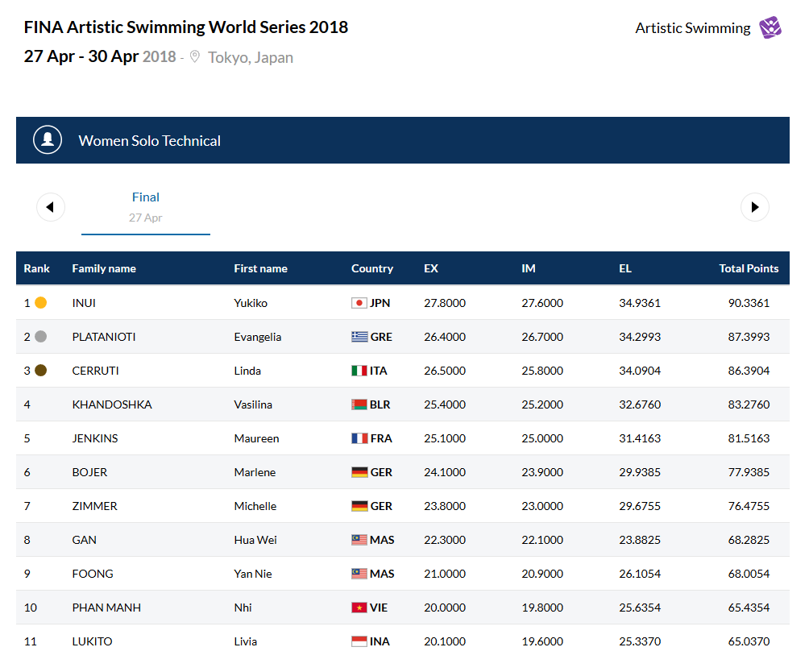The image size is (809, 672).
Task: Click the previous round left arrow
Action: [x=51, y=207]
